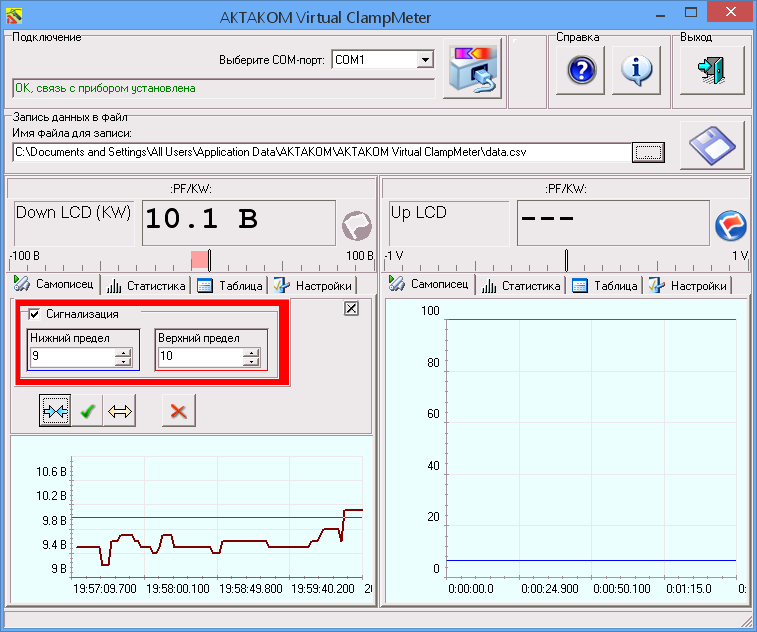Image resolution: width=757 pixels, height=632 pixels.
Task: Minimize the ClampMeter window
Action: coord(661,14)
